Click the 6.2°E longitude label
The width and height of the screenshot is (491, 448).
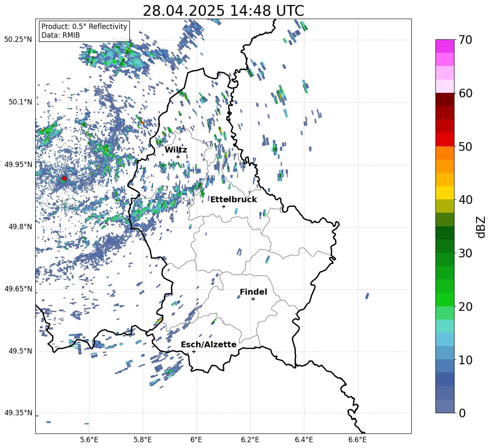click(250, 440)
